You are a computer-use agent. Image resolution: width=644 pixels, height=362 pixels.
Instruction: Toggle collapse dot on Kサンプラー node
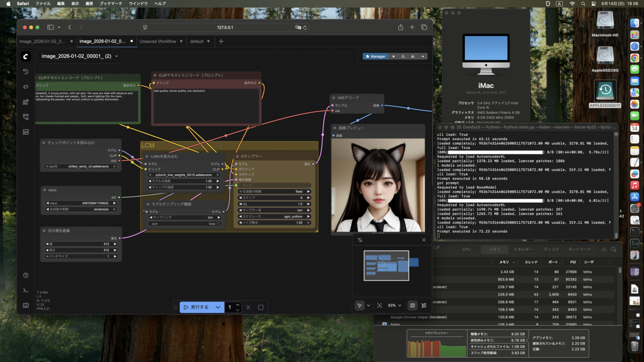pyautogui.click(x=238, y=157)
